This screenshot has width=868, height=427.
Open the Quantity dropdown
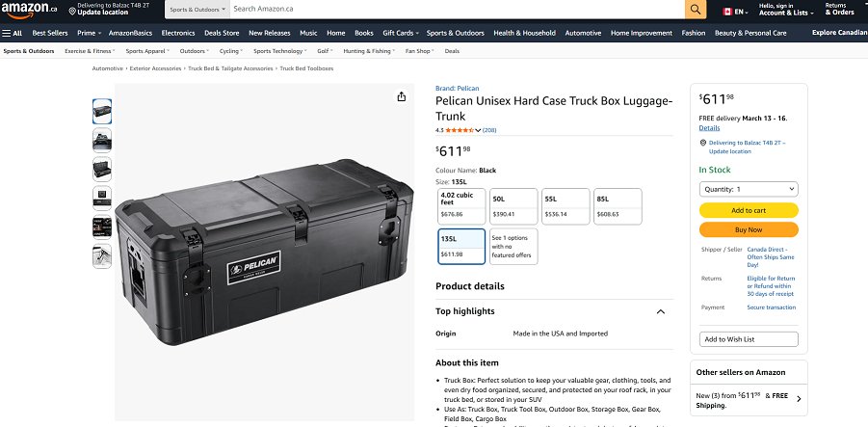tap(749, 189)
